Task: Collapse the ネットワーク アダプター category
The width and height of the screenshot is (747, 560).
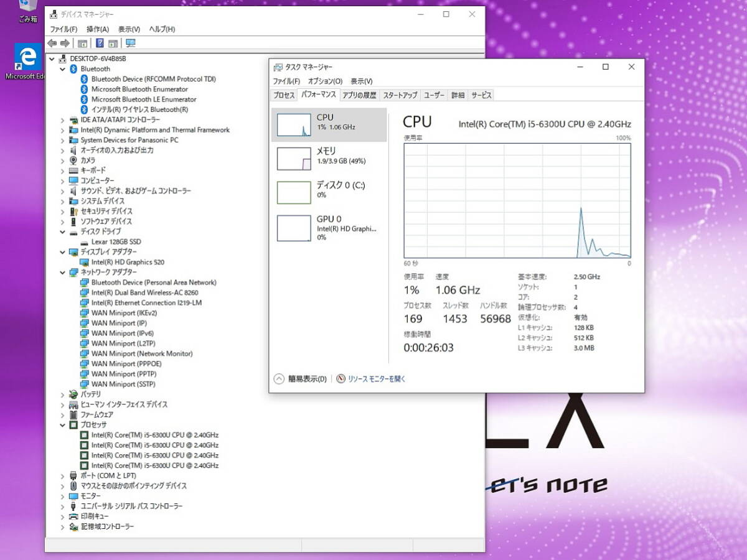Action: point(62,272)
